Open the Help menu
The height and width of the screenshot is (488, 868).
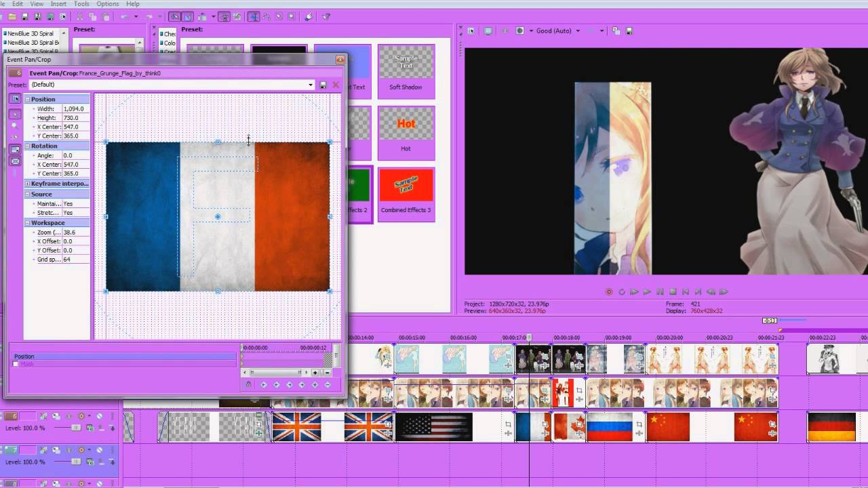point(133,4)
